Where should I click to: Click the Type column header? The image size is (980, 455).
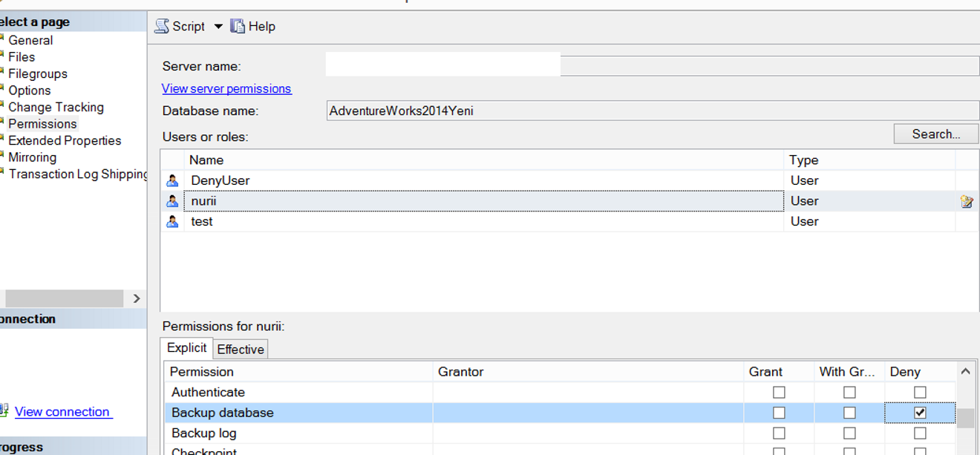[x=869, y=160]
